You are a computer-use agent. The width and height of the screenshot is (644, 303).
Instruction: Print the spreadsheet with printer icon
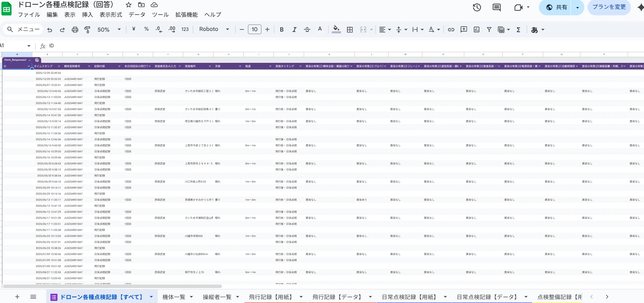point(75,30)
